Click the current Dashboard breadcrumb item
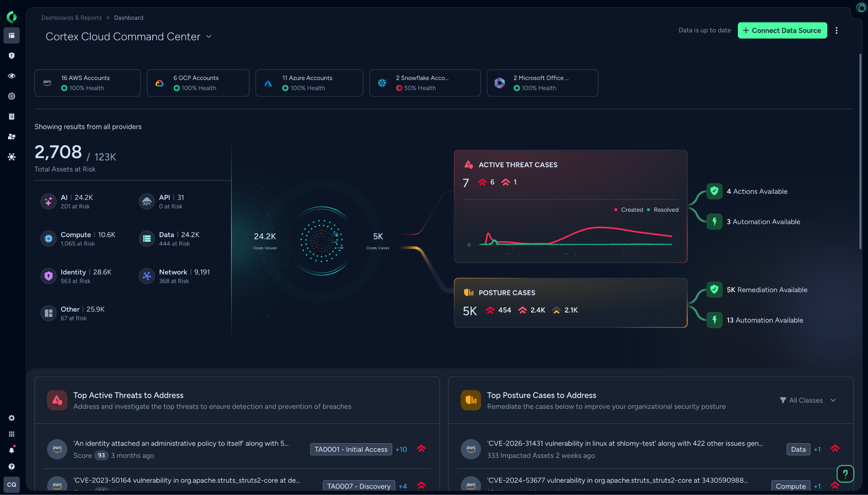The image size is (868, 495). click(128, 18)
